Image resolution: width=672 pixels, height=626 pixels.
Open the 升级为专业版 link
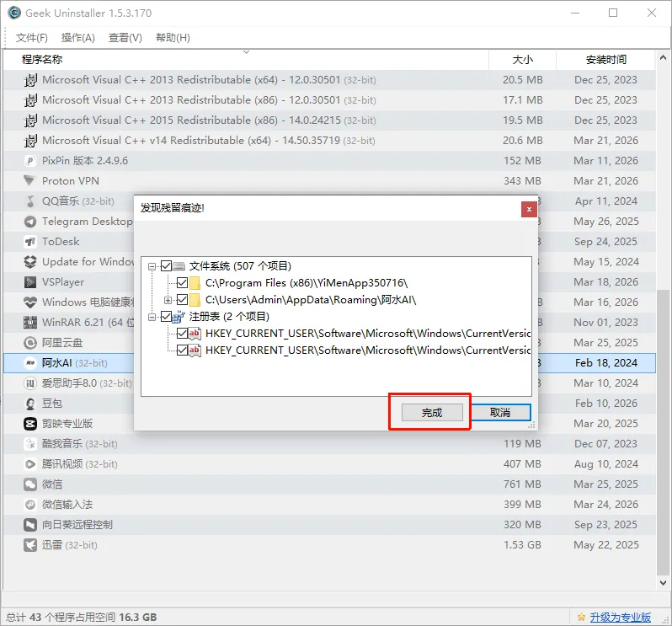[x=620, y=617]
